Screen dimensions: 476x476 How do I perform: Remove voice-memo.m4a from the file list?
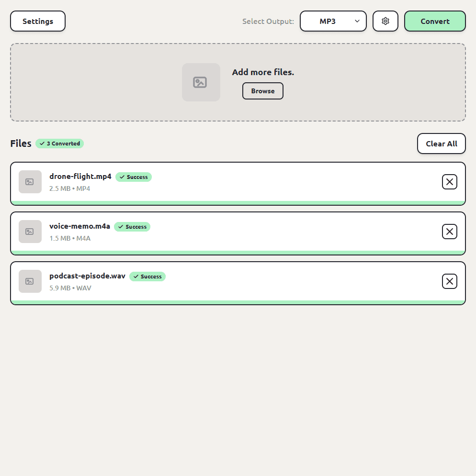[x=449, y=232]
